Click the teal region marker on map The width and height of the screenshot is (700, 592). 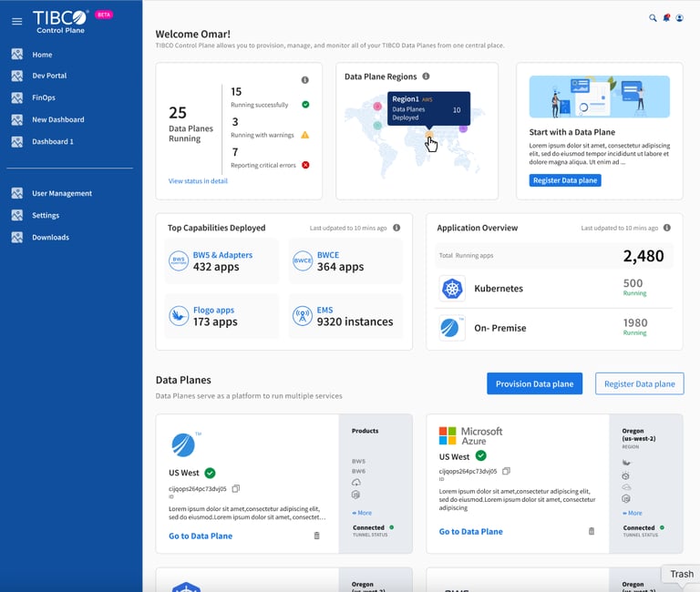pos(377,126)
